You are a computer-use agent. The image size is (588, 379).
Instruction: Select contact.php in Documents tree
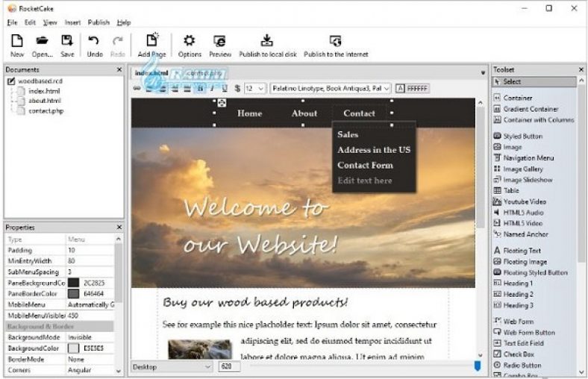(x=46, y=111)
